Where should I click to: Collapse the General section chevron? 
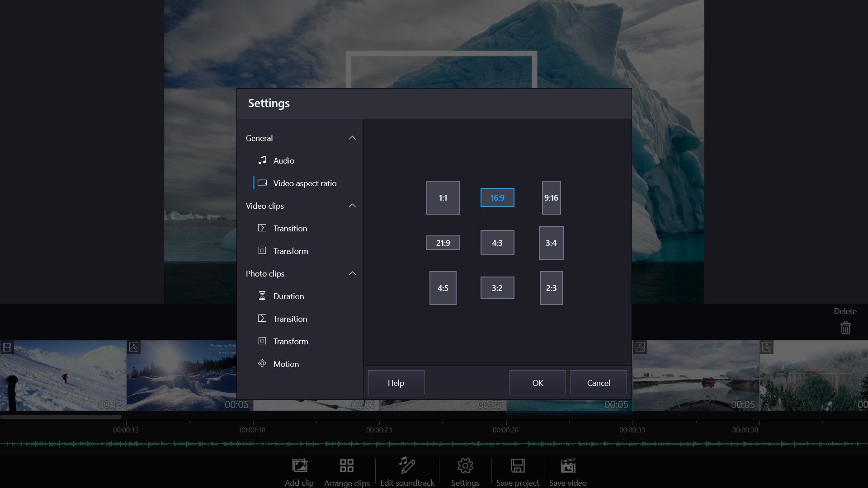click(x=352, y=138)
